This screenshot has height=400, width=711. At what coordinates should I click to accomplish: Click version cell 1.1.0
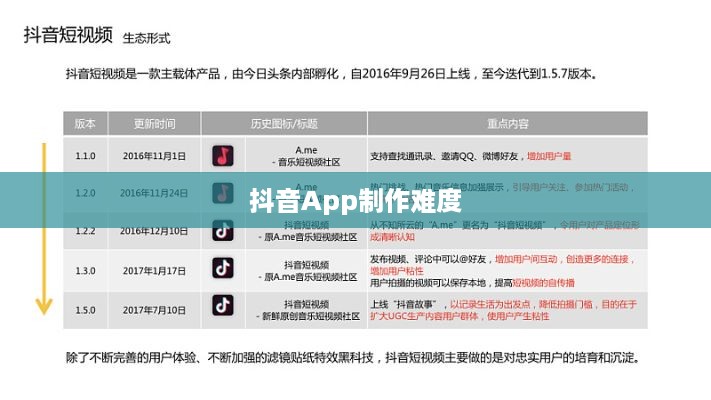(x=85, y=156)
